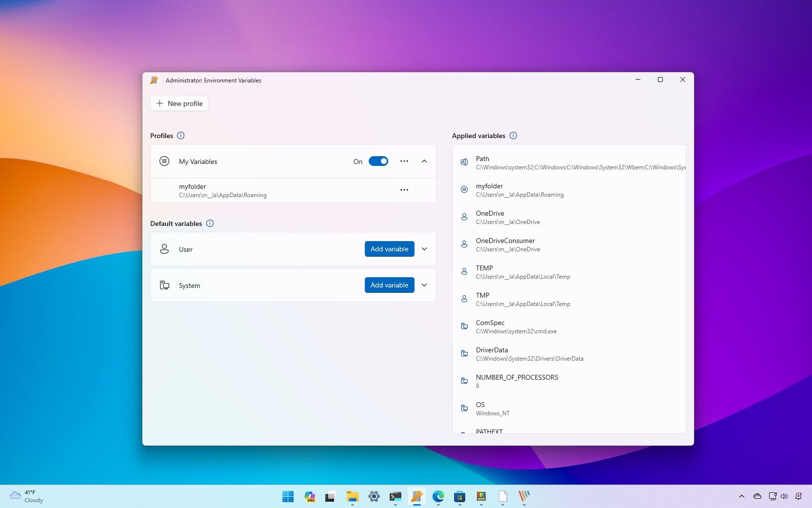Launch Windows Terminal from the taskbar
Viewport: 812px width, 508px height.
tap(395, 497)
